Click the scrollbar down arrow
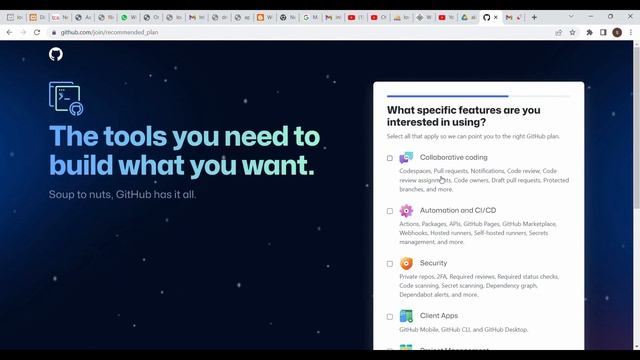 [636, 347]
